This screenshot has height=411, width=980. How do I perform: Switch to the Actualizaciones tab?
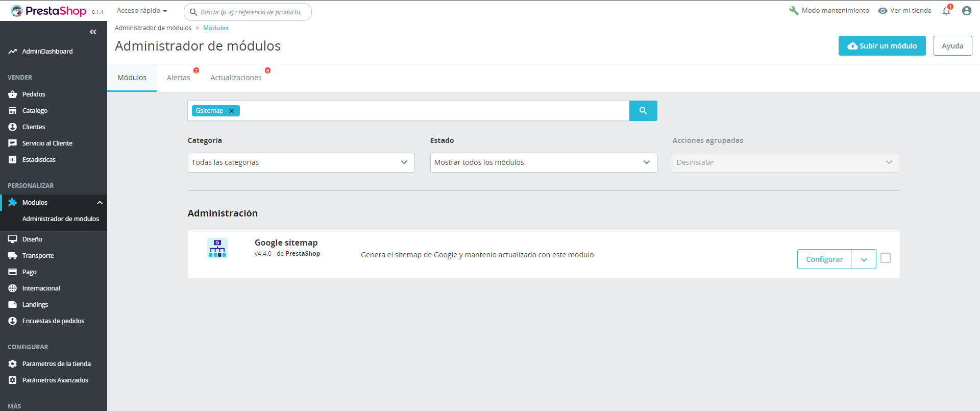236,78
